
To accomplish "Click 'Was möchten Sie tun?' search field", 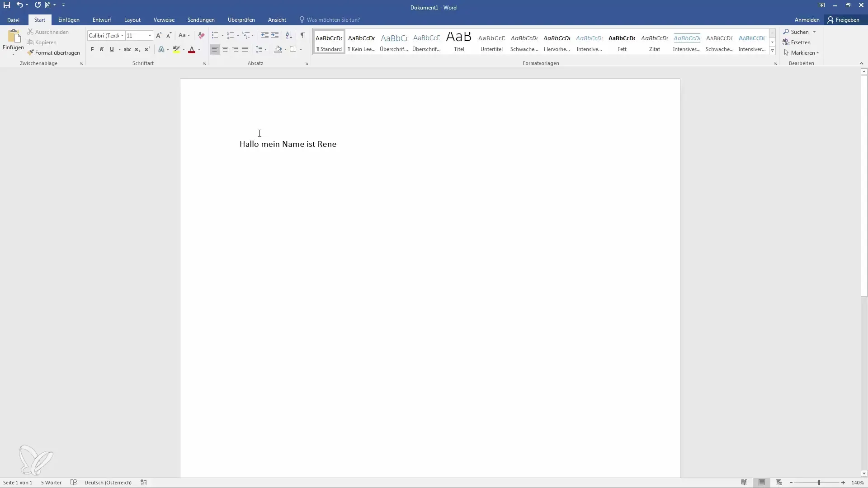I will point(333,20).
